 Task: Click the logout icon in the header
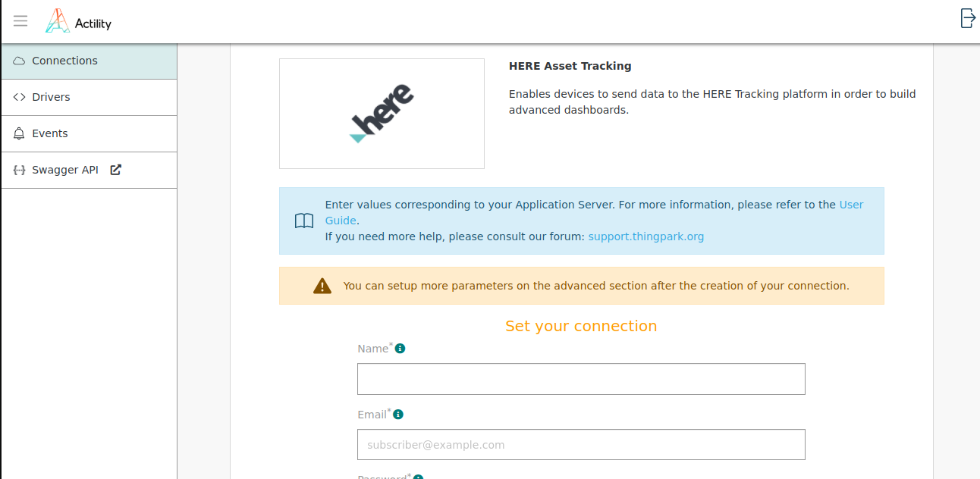point(968,18)
